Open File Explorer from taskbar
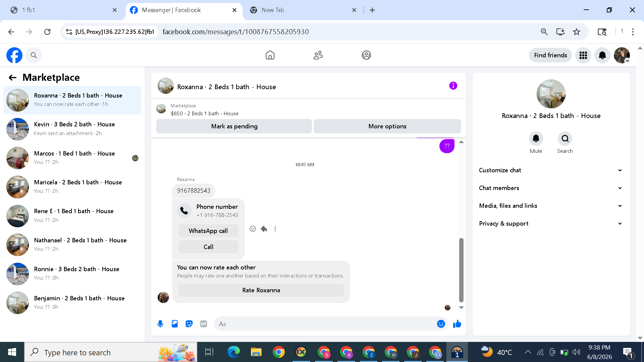644x362 pixels. click(x=256, y=352)
